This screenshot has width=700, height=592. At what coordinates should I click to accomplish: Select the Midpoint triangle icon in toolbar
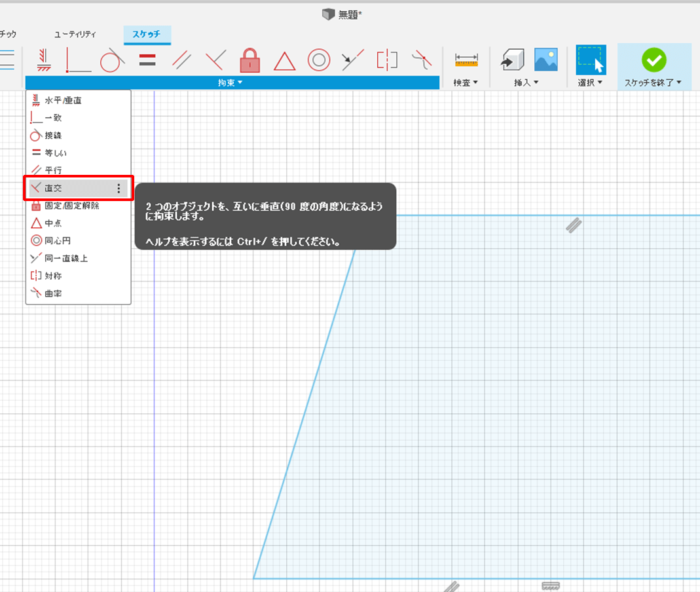284,61
